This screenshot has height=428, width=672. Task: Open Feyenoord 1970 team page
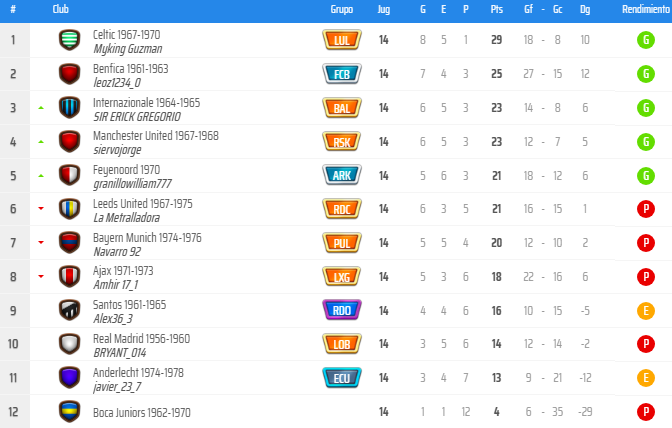[x=126, y=170]
